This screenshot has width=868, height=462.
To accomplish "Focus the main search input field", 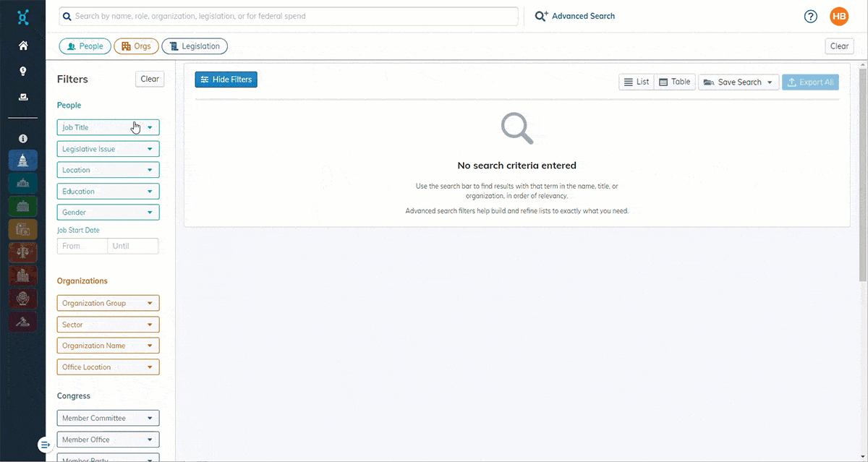I will (x=289, y=16).
